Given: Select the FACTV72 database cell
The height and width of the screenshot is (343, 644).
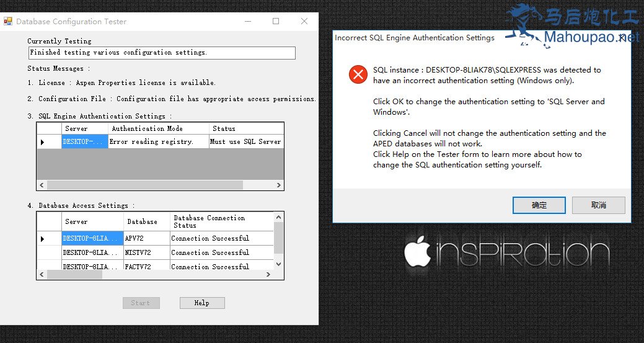Looking at the screenshot, I should pos(147,265).
